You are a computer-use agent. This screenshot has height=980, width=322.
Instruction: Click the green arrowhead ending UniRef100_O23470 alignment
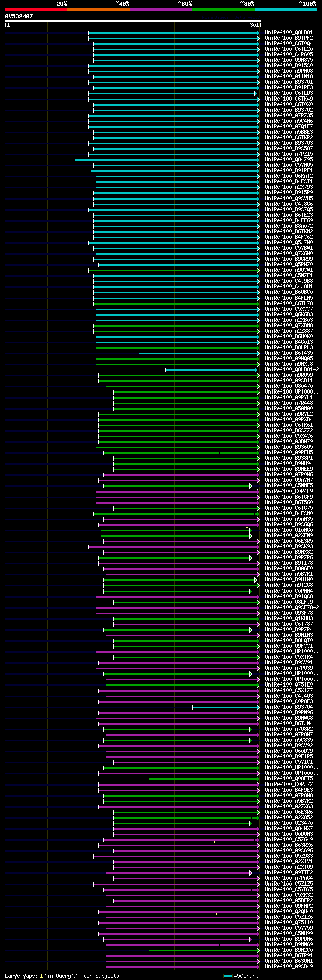[x=250, y=823]
